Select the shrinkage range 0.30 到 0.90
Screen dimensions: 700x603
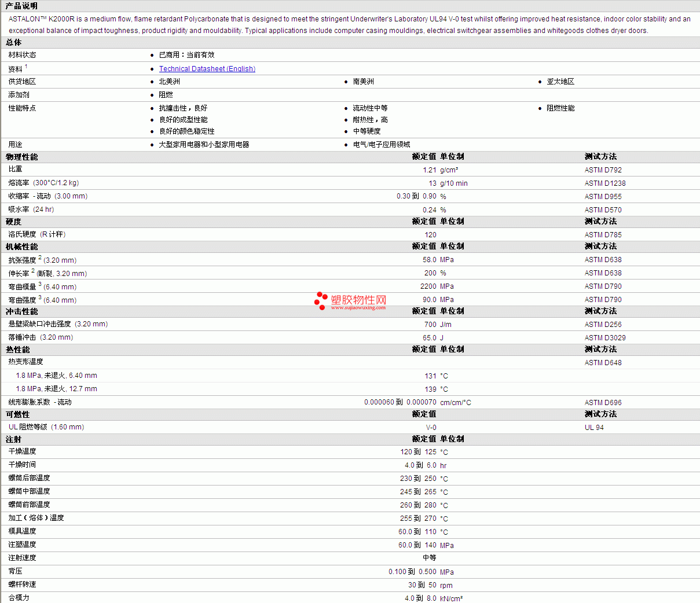coord(416,196)
